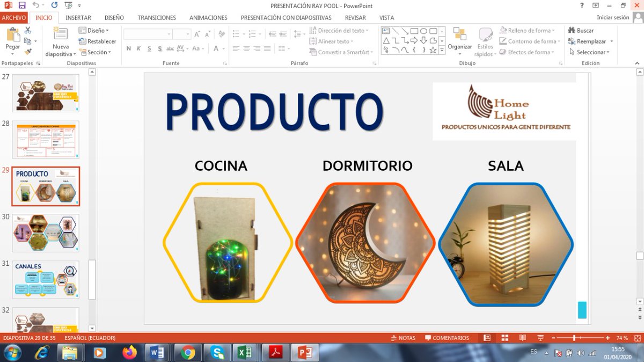Open the Sección dropdown
The height and width of the screenshot is (362, 644).
96,52
